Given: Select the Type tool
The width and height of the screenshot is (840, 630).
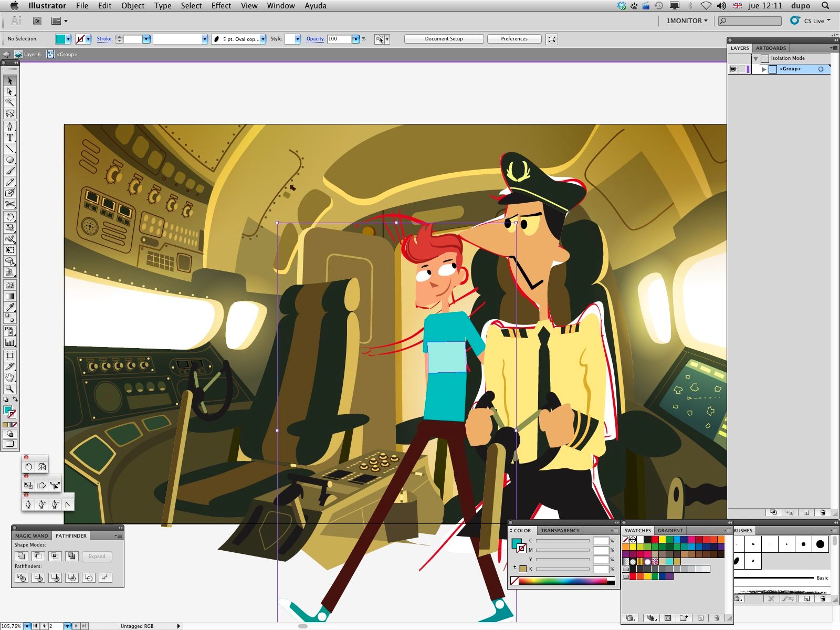Looking at the screenshot, I should coord(9,138).
